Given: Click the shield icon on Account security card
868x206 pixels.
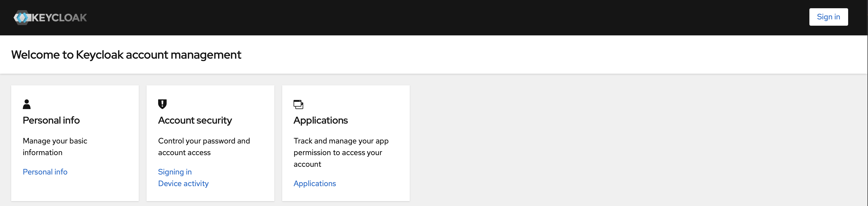Looking at the screenshot, I should (163, 104).
